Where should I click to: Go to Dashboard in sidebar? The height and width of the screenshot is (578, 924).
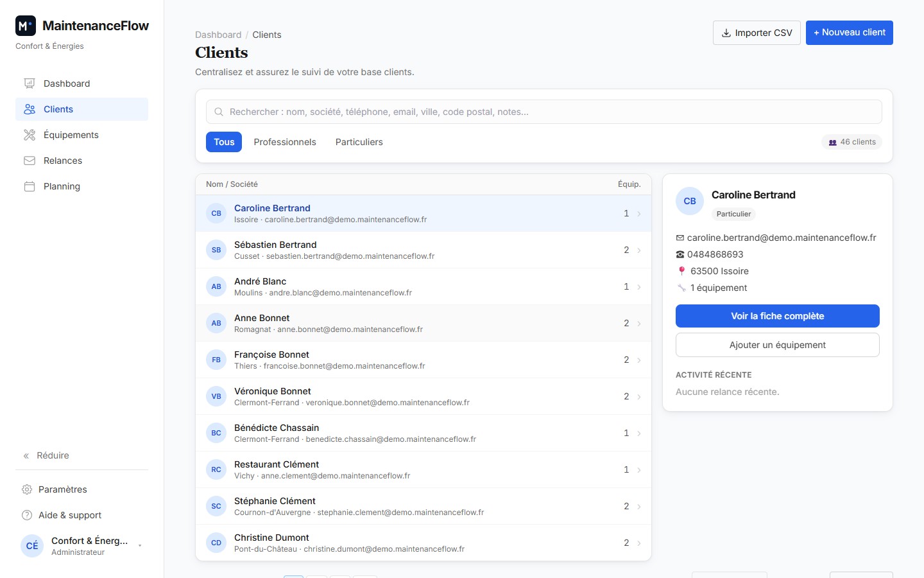pos(81,83)
